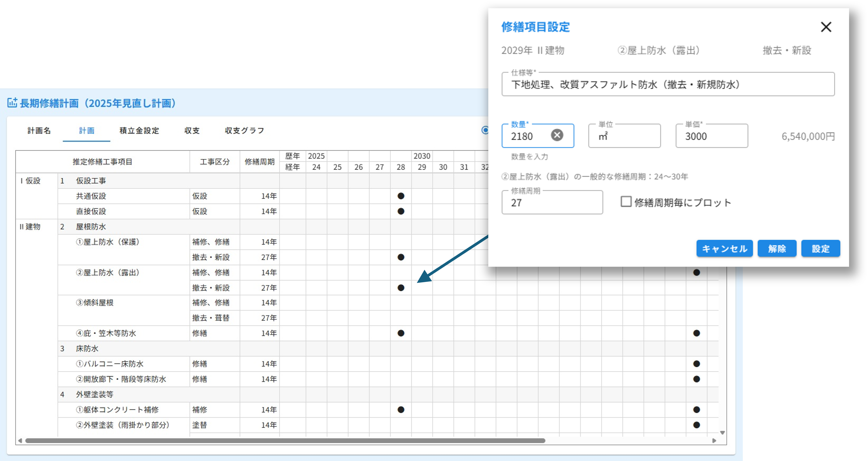Click the right-side dot in ②屋上防水（露出）補修、修繕 row
The height and width of the screenshot is (461, 868).
click(x=697, y=272)
